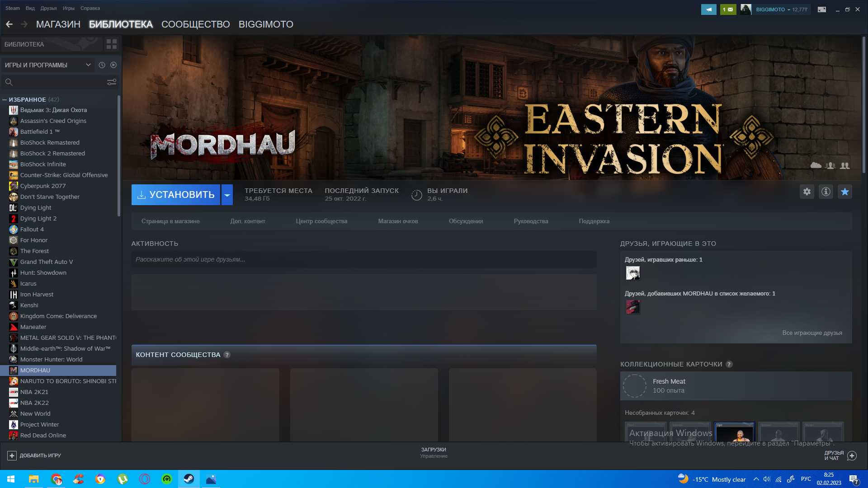
Task: Show hidden system tray icons
Action: (x=756, y=479)
